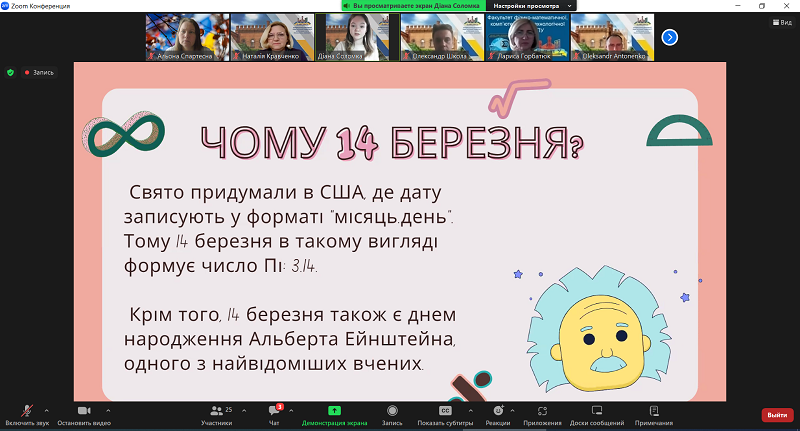The width and height of the screenshot is (800, 431).
Task: Stop camera with Остановить видео button
Action: click(84, 415)
